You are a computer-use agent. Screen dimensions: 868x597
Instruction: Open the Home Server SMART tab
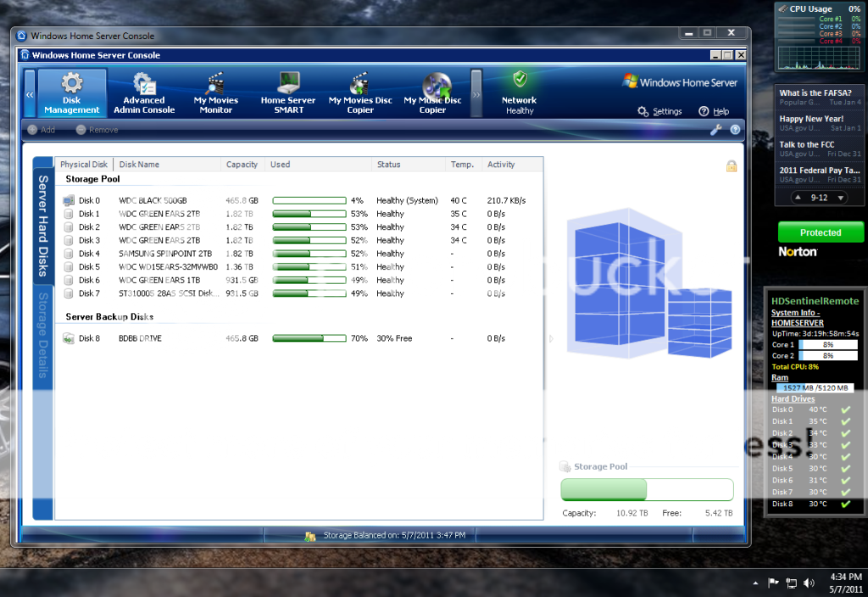pos(288,93)
